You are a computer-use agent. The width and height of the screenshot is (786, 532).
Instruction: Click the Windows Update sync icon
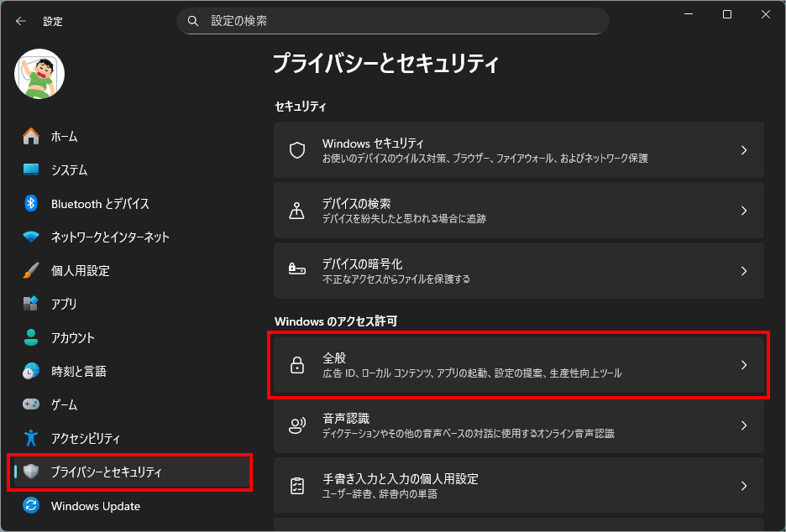(x=31, y=506)
